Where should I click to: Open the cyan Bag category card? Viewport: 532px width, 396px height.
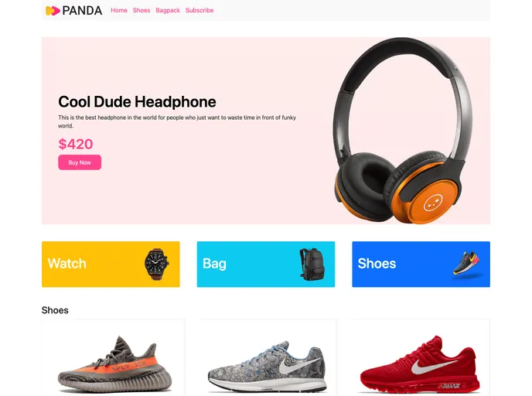coord(266,264)
